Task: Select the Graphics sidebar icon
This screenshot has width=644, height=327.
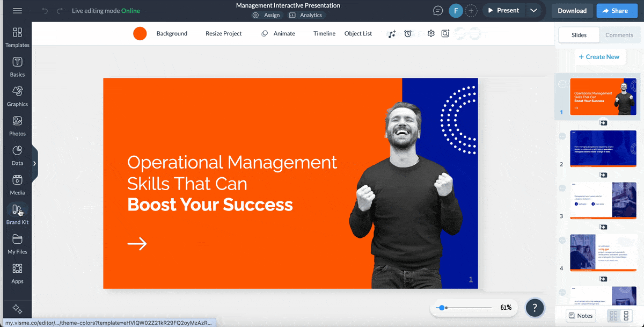Action: [x=17, y=95]
